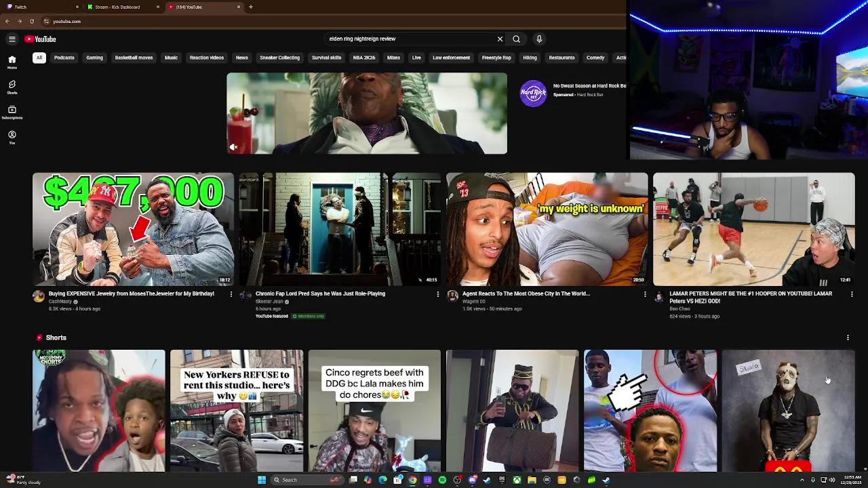Screen dimensions: 868x488
Task: Open Google Chrome from the taskbar
Action: (413, 480)
